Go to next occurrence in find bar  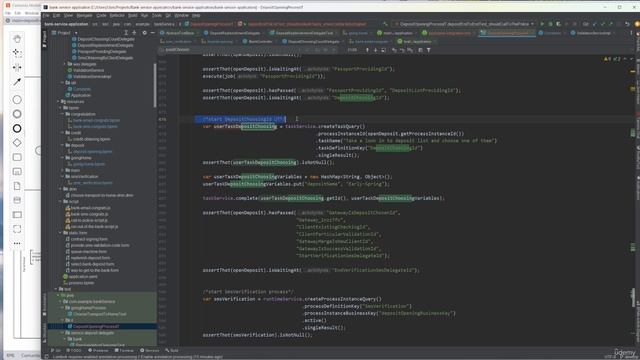[x=375, y=50]
